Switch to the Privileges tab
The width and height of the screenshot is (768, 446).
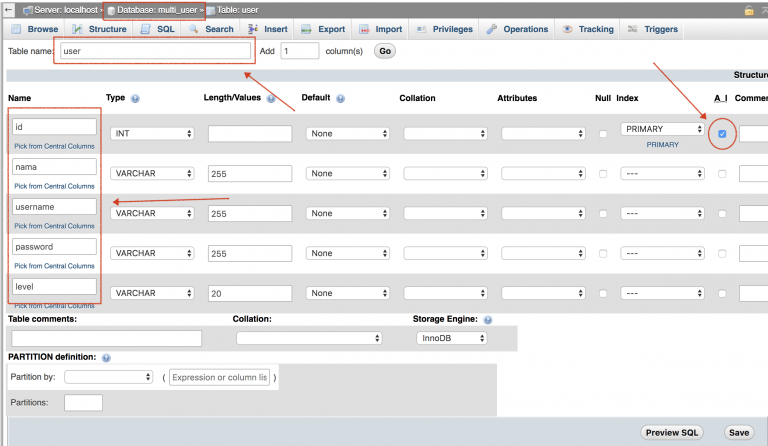pyautogui.click(x=445, y=29)
